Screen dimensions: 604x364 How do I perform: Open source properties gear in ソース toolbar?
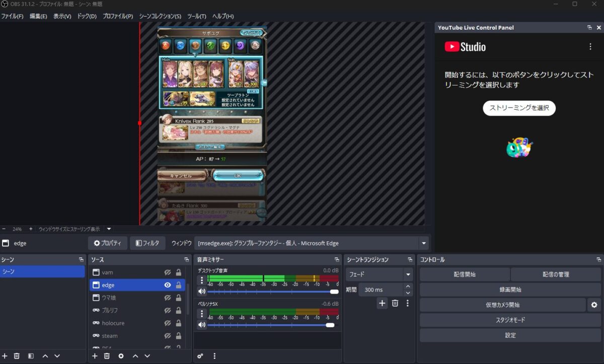(121, 356)
